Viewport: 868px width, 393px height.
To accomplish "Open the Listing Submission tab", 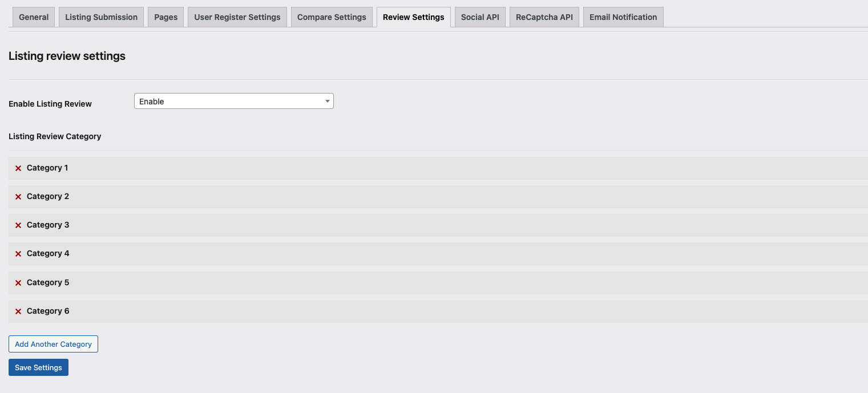I will 101,17.
